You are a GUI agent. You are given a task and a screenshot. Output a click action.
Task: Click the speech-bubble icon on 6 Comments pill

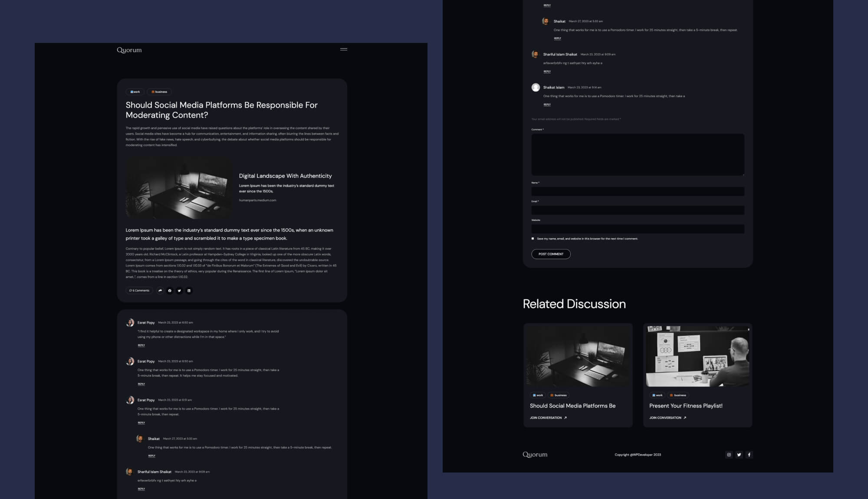point(131,291)
